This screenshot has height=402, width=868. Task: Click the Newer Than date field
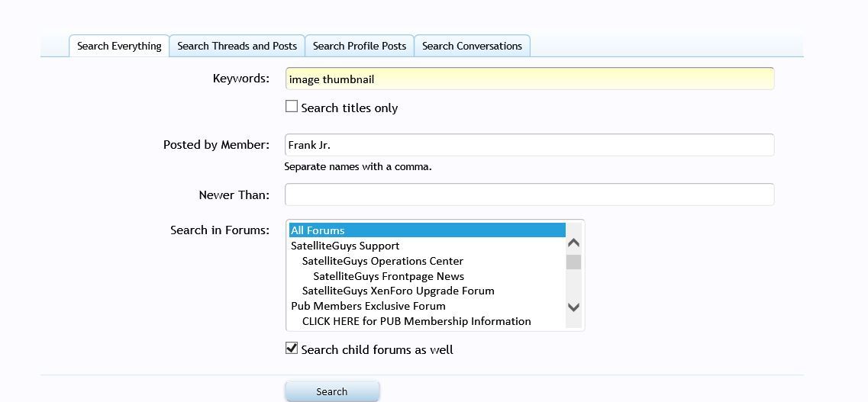pyautogui.click(x=529, y=195)
